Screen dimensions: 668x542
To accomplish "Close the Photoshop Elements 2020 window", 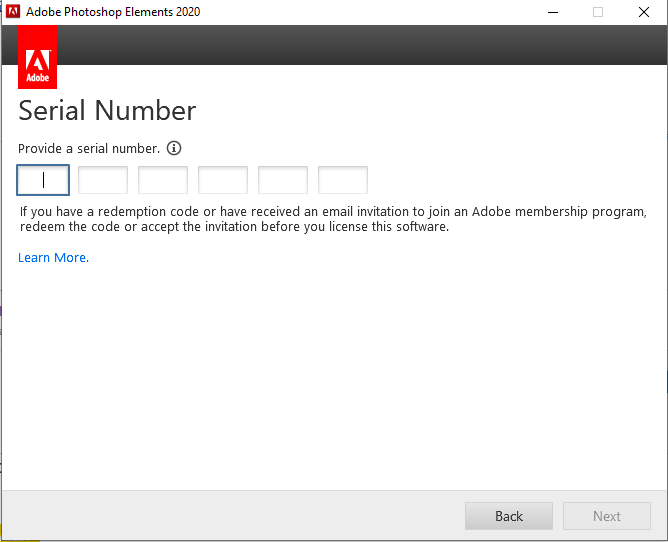I will [x=644, y=12].
